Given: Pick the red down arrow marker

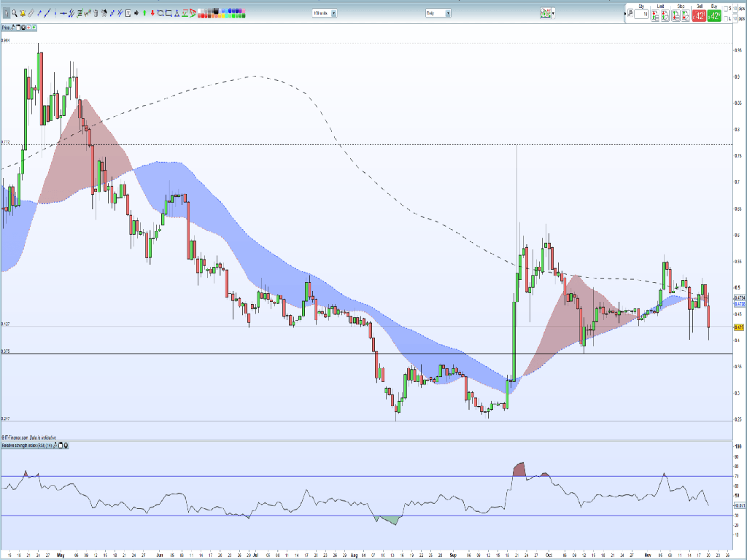Looking at the screenshot, I should click(152, 13).
